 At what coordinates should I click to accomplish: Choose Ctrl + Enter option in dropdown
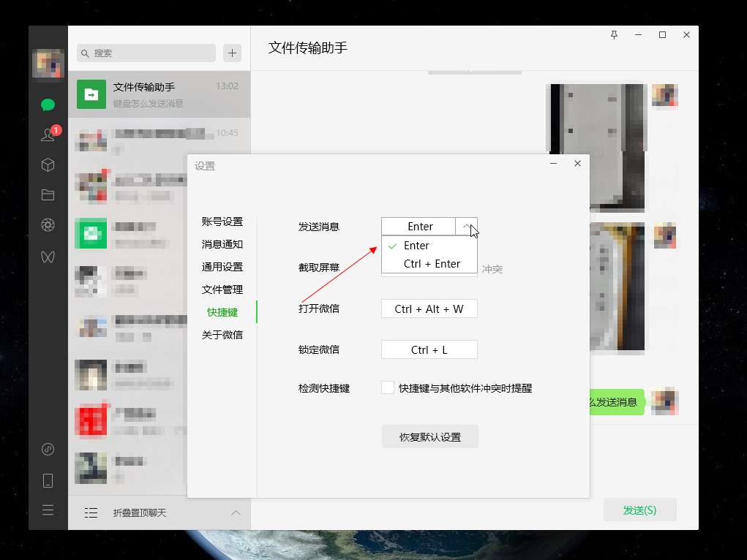[x=429, y=264]
